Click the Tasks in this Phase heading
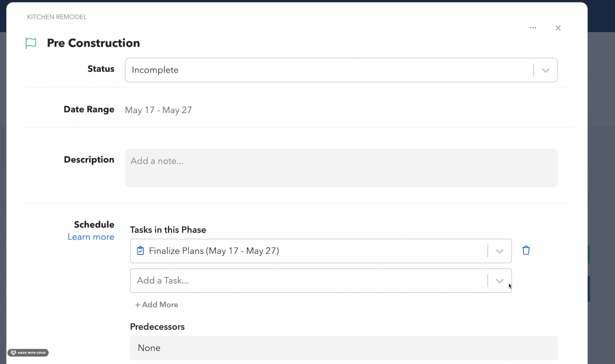615x364 pixels. tap(168, 229)
